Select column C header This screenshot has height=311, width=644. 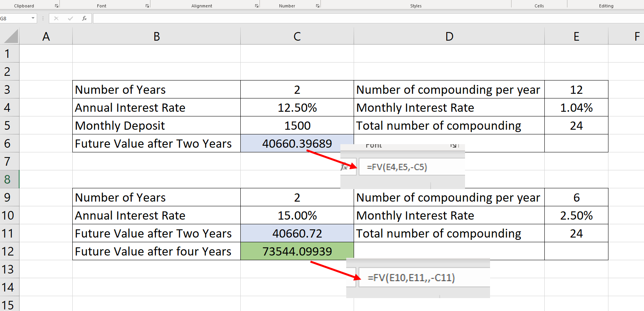pos(297,36)
